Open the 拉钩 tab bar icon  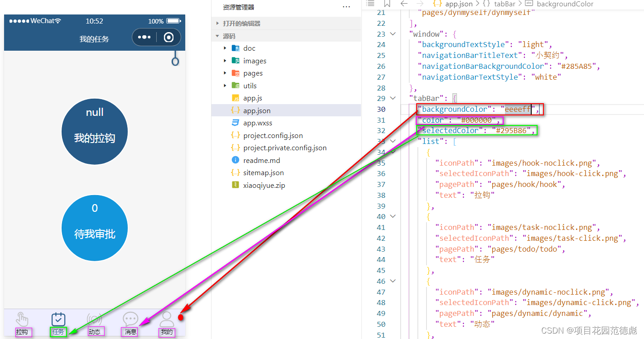point(22,320)
